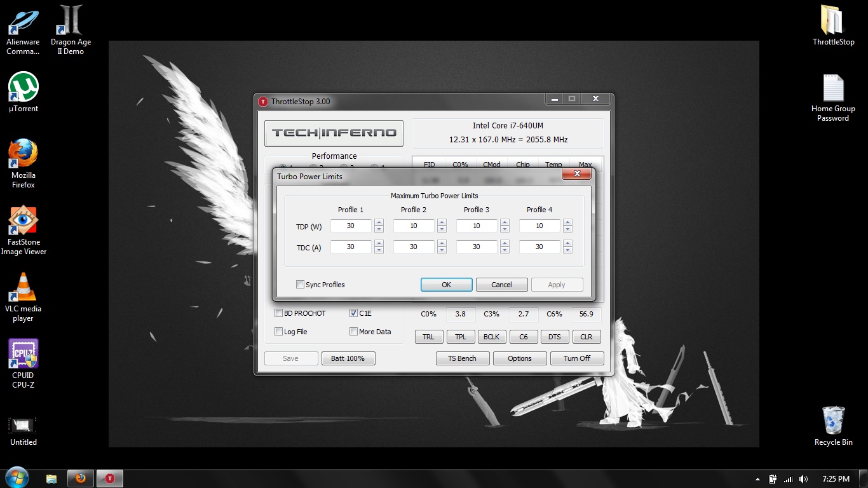This screenshot has width=868, height=488.
Task: Click the Profile 1 TDP value field
Action: 351,226
